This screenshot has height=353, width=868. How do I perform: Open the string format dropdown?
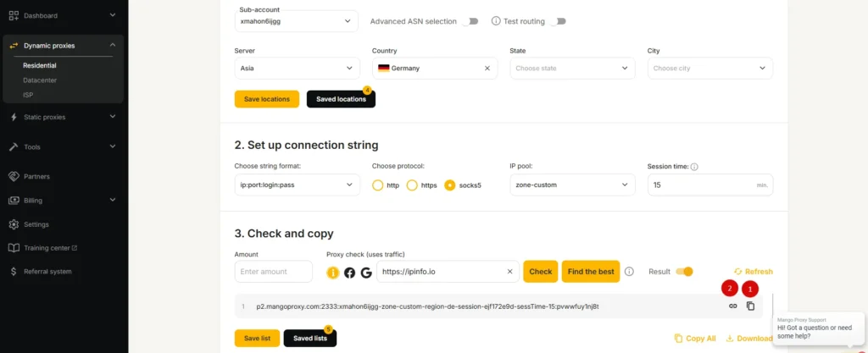298,185
